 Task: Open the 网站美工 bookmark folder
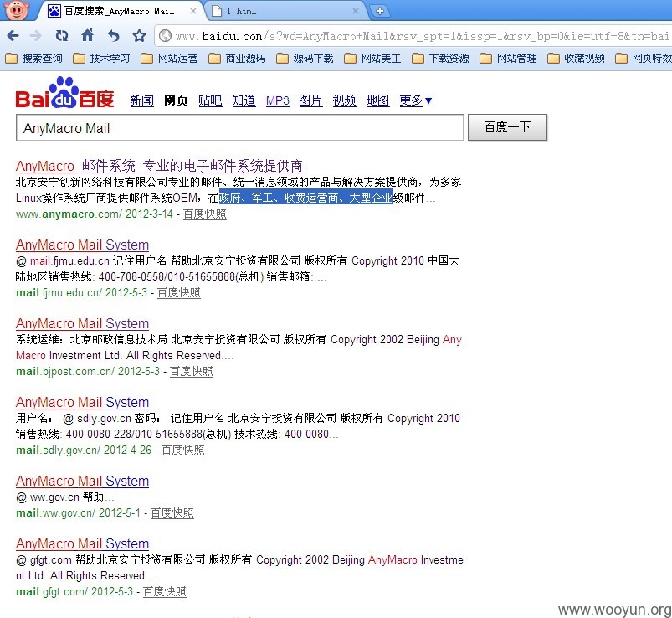[372, 59]
